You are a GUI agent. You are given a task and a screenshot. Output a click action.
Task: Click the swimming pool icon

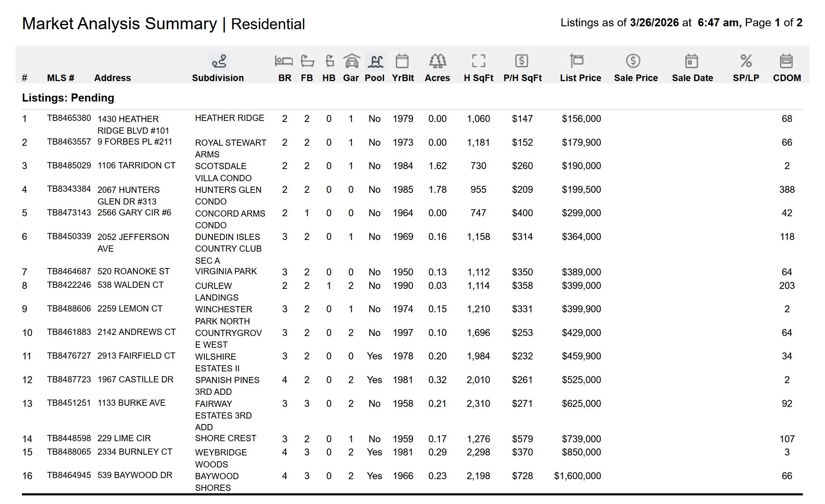[x=376, y=61]
